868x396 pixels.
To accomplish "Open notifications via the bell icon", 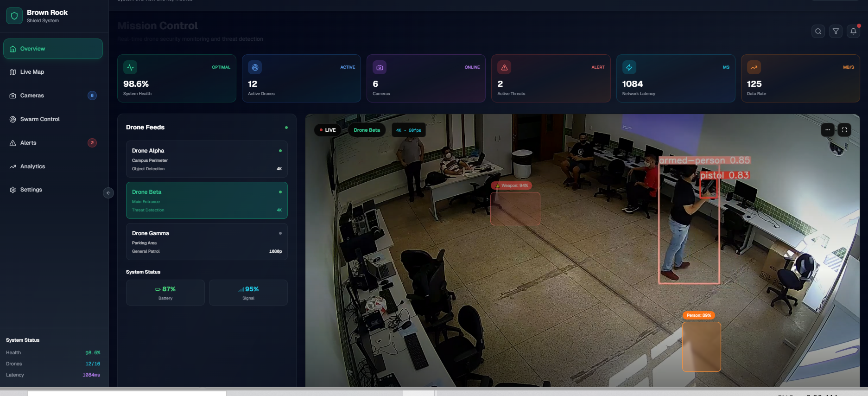I will click(854, 32).
